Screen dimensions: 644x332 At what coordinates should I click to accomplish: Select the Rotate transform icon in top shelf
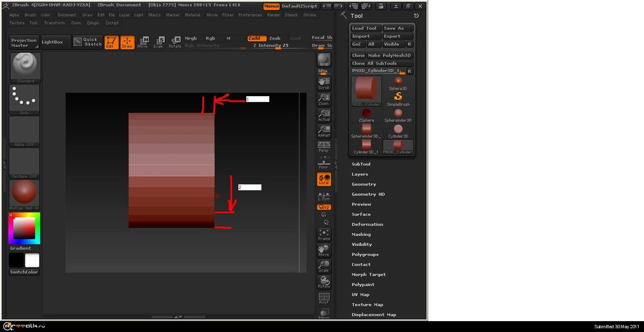[175, 42]
